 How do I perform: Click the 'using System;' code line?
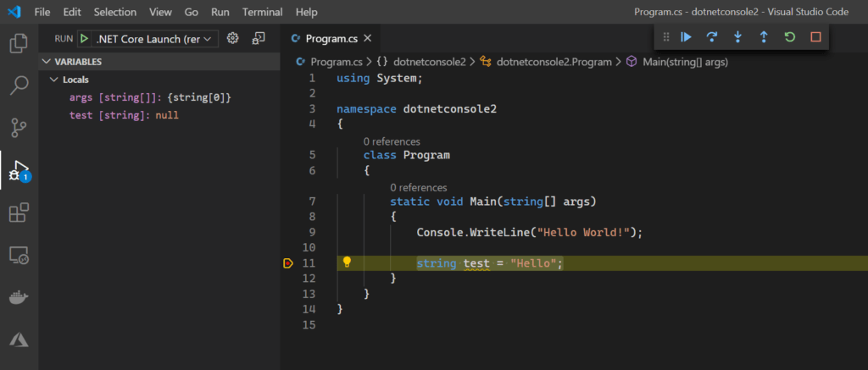click(379, 79)
